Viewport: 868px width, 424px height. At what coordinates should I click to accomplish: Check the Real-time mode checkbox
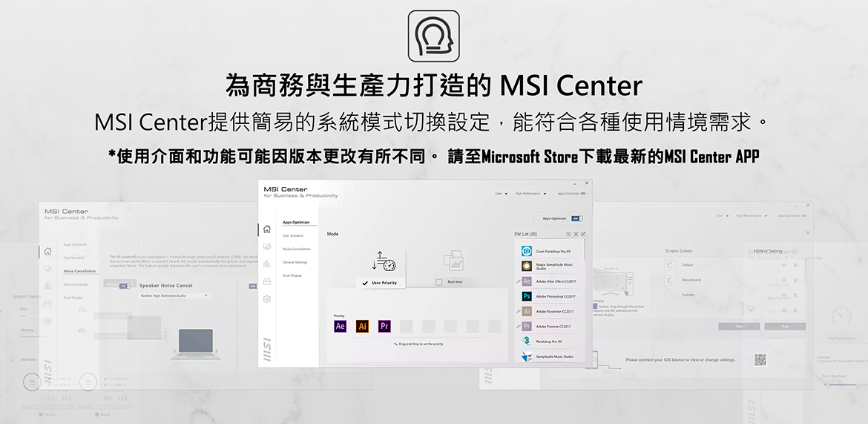[439, 282]
